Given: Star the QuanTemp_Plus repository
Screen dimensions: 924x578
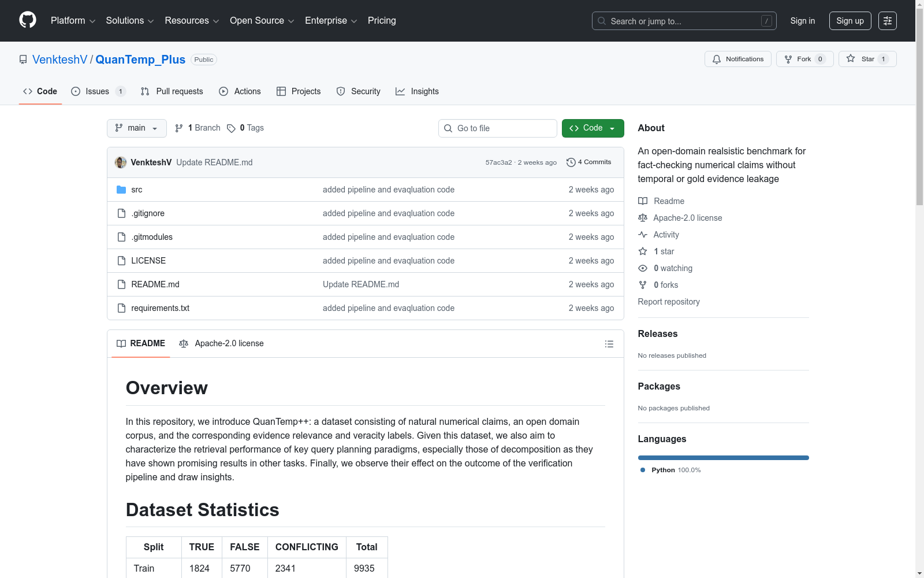Looking at the screenshot, I should pos(867,59).
